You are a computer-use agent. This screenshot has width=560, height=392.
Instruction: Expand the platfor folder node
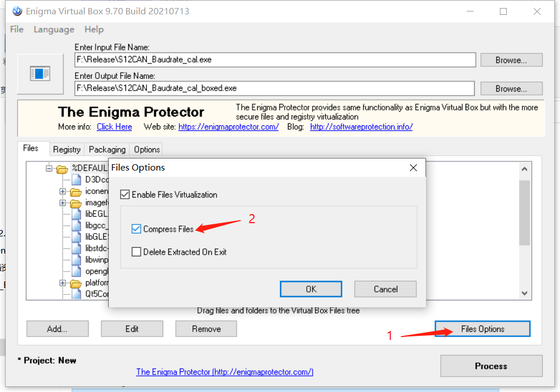tap(62, 283)
